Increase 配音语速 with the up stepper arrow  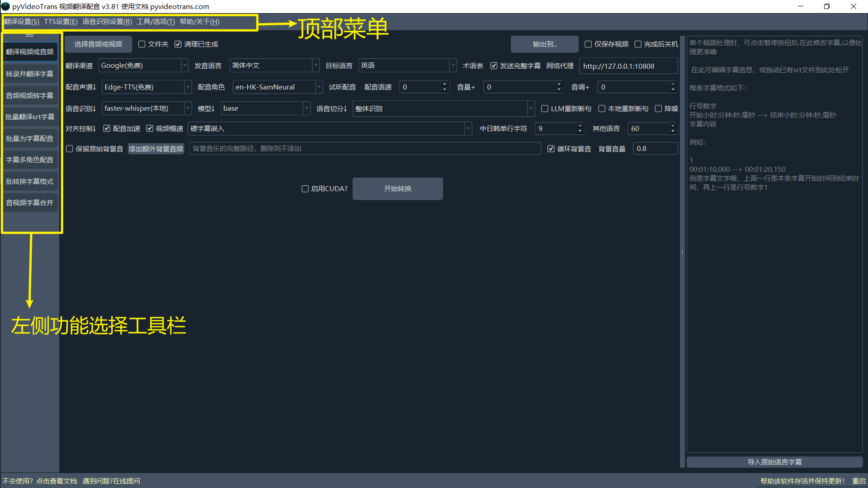(444, 84)
